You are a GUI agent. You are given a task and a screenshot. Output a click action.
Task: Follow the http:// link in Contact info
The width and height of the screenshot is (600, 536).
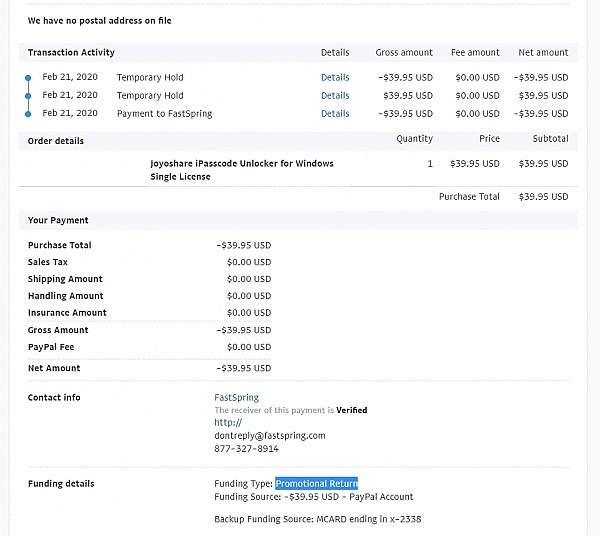228,422
